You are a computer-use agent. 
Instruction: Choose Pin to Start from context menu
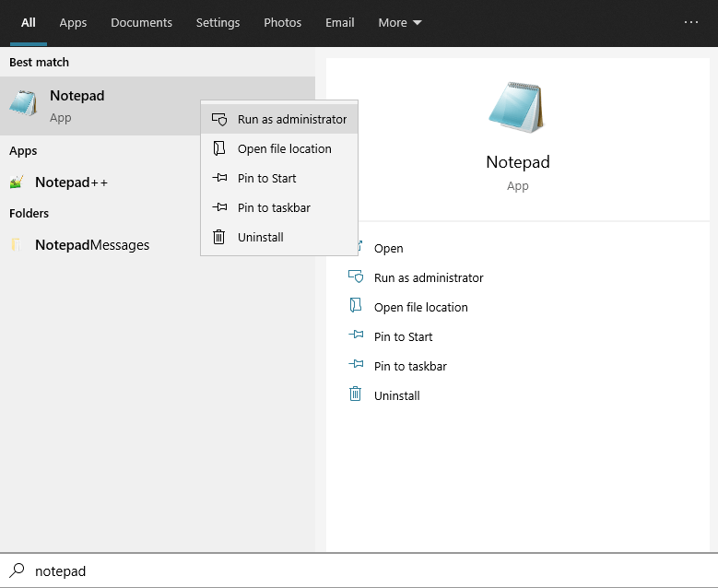tap(266, 179)
